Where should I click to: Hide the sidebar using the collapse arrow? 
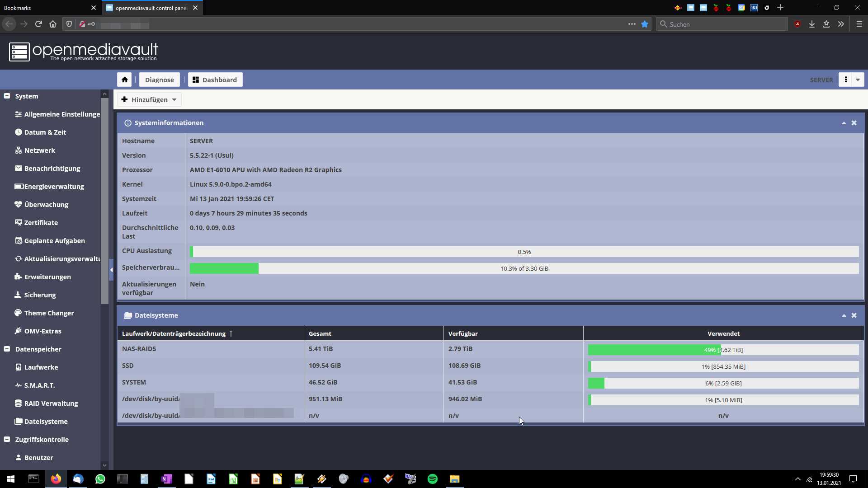coord(111,270)
